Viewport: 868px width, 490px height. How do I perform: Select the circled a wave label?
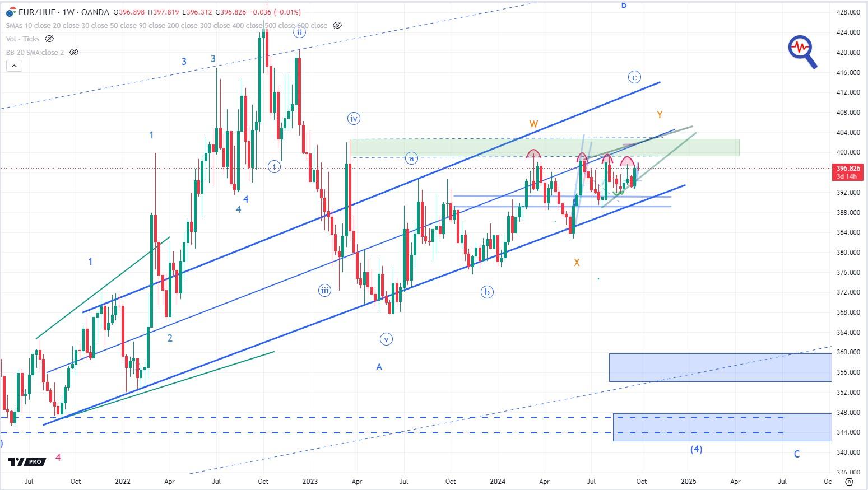point(411,158)
